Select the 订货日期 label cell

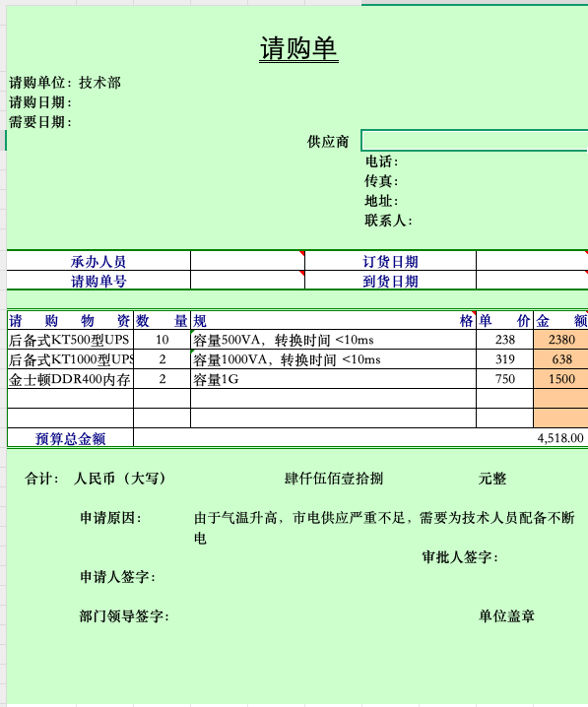[x=390, y=261]
